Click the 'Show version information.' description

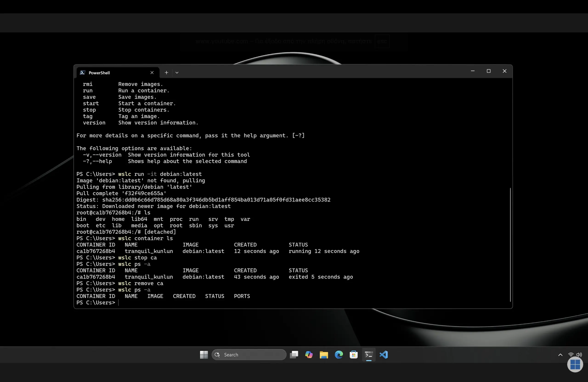click(158, 123)
